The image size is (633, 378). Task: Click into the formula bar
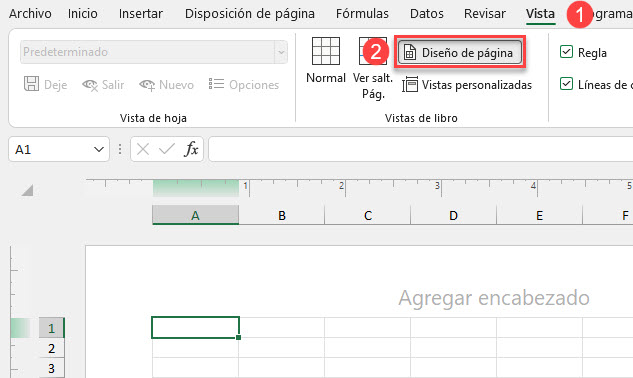(421, 149)
